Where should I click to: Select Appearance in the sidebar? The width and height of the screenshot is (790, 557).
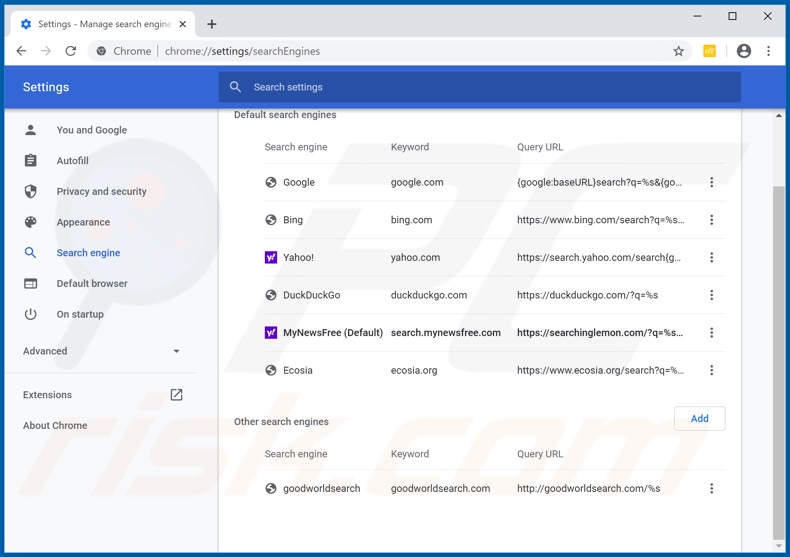pyautogui.click(x=83, y=222)
